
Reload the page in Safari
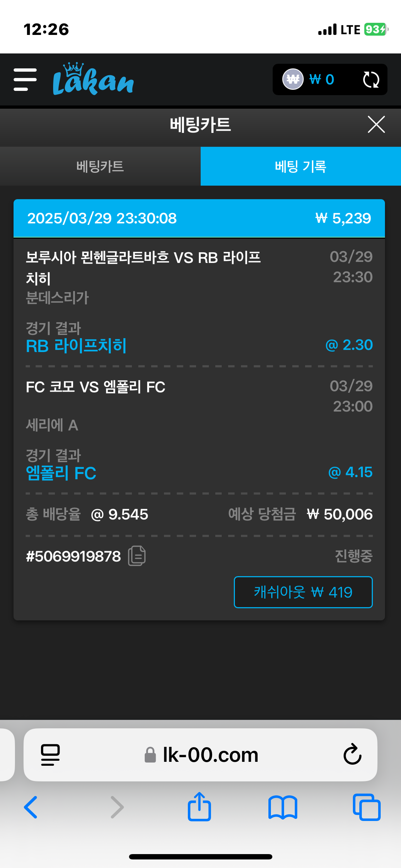pyautogui.click(x=352, y=755)
